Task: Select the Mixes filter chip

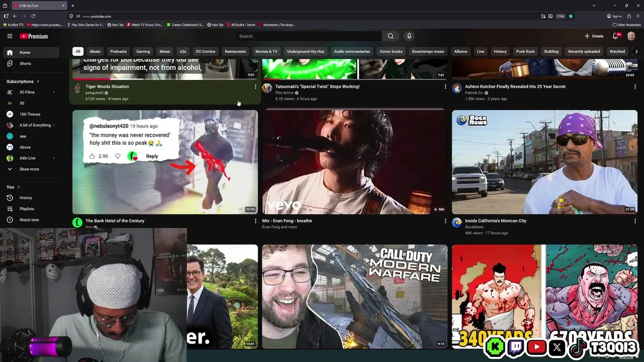Action: 165,51
